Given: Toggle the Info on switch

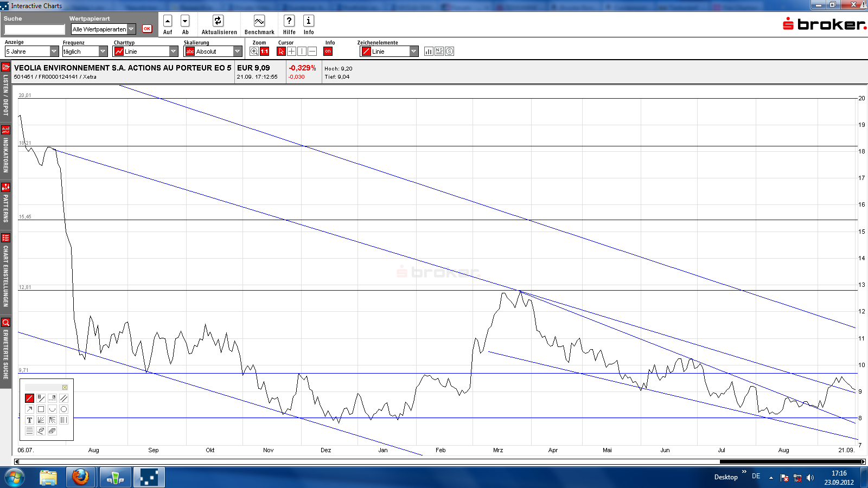Looking at the screenshot, I should click(328, 52).
